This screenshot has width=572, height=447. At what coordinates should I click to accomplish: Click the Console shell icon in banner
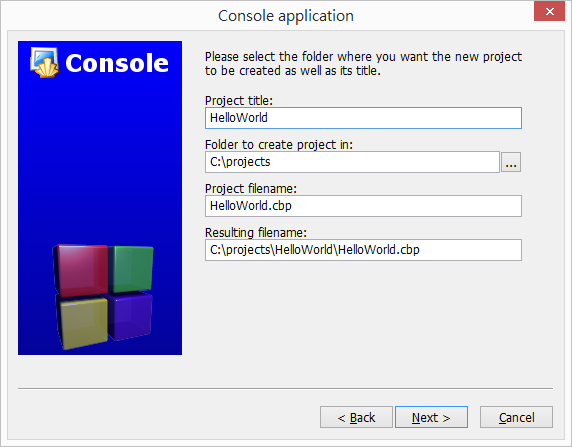coord(45,63)
